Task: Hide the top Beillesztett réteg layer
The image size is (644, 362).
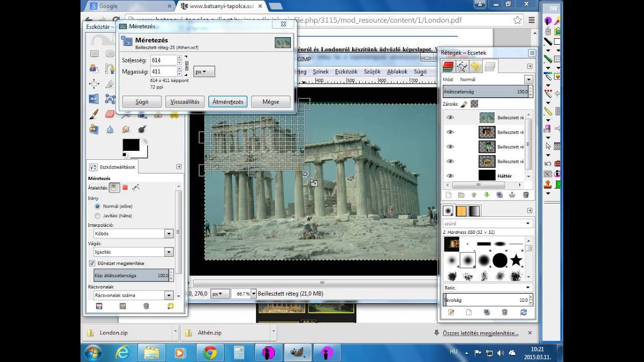Action: pos(450,117)
